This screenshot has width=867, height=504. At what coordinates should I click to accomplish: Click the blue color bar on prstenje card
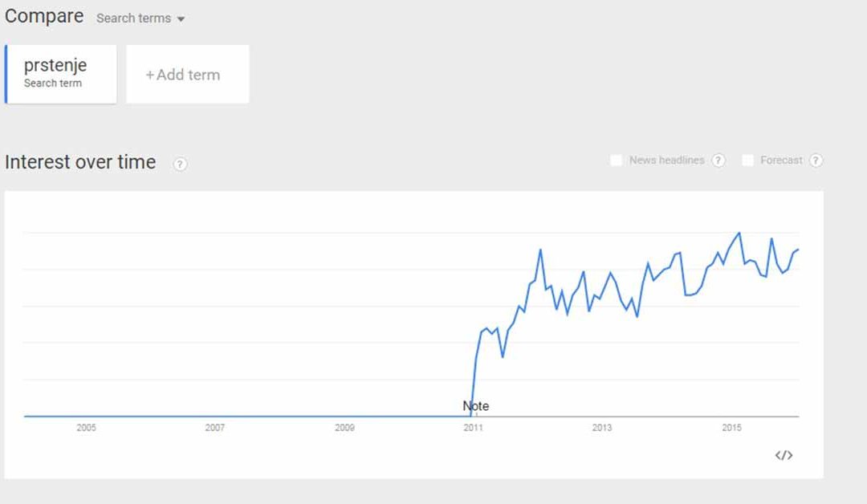(6, 74)
